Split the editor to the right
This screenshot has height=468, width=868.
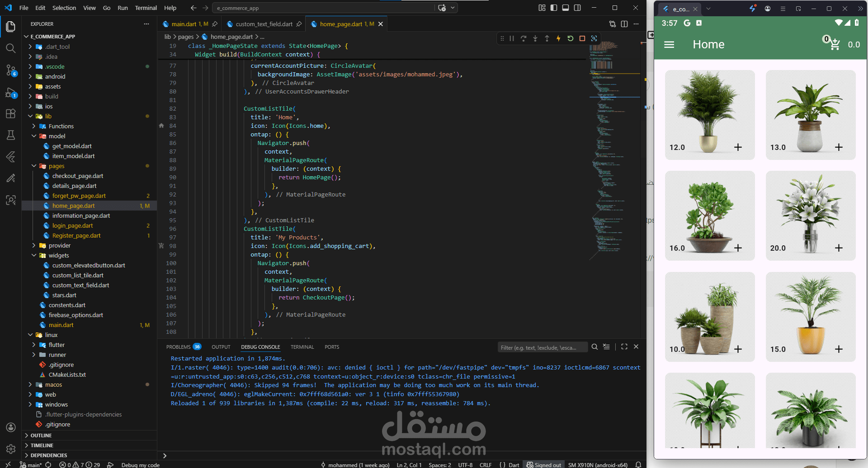(624, 24)
